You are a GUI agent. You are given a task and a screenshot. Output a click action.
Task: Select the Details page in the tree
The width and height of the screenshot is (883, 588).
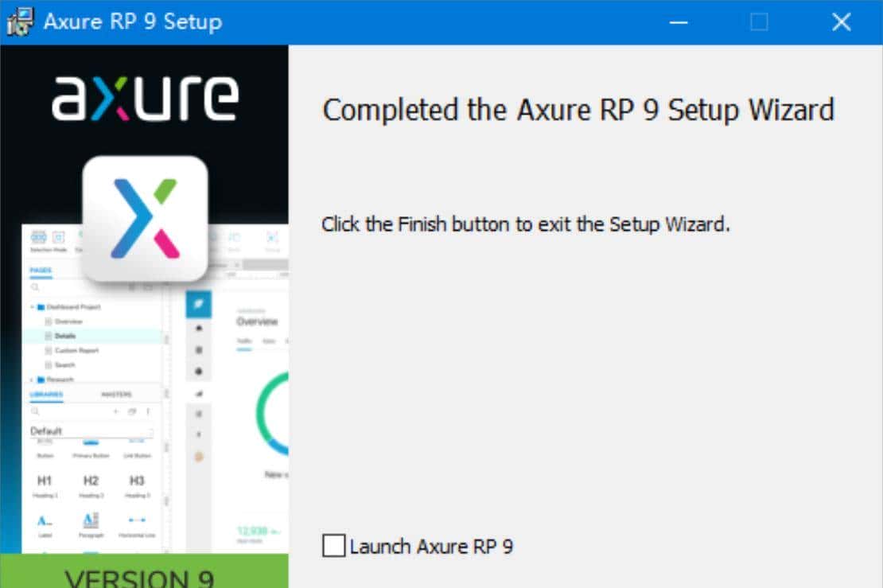(65, 336)
